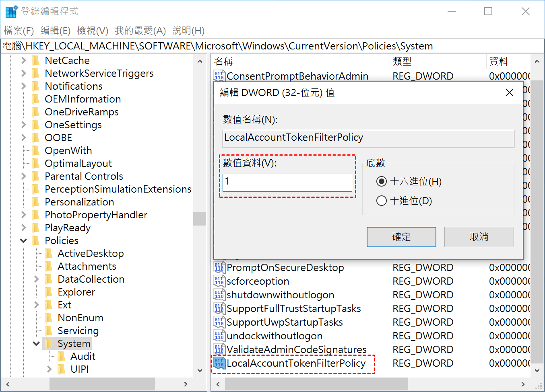Viewport: 545px width, 392px height.
Task: Click the 數值名稱(N) name field
Action: click(368, 138)
